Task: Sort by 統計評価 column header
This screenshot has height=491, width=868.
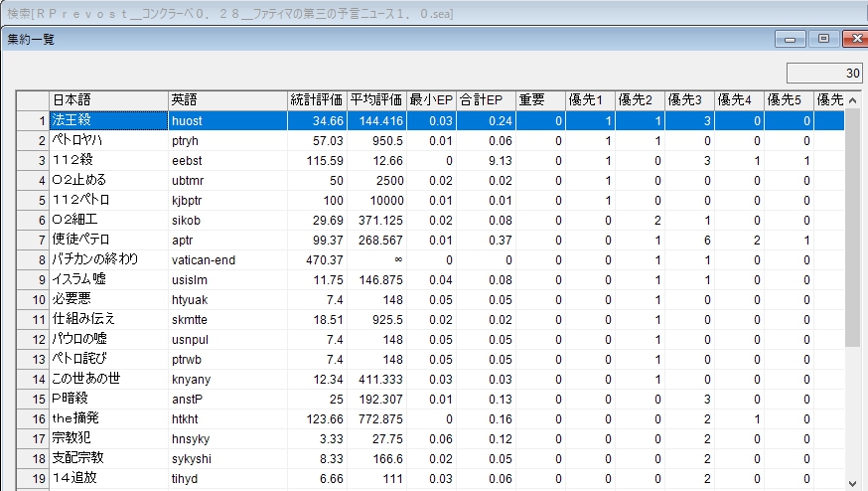Action: [x=317, y=100]
